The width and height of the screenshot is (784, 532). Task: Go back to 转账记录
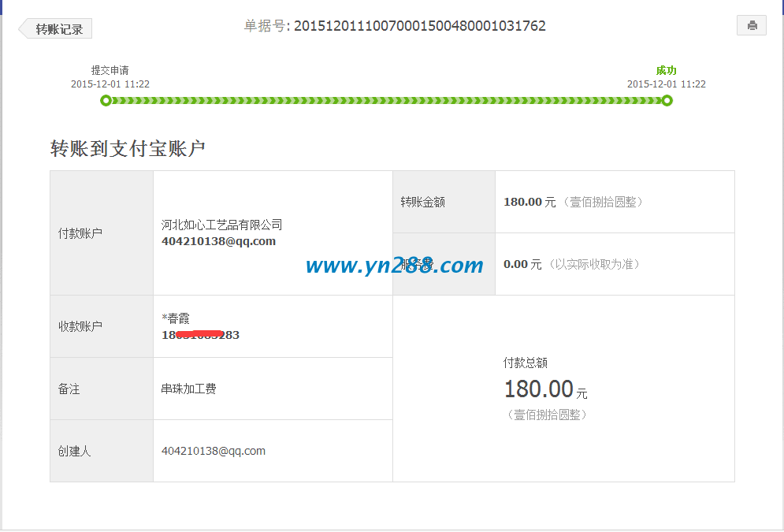pos(57,29)
